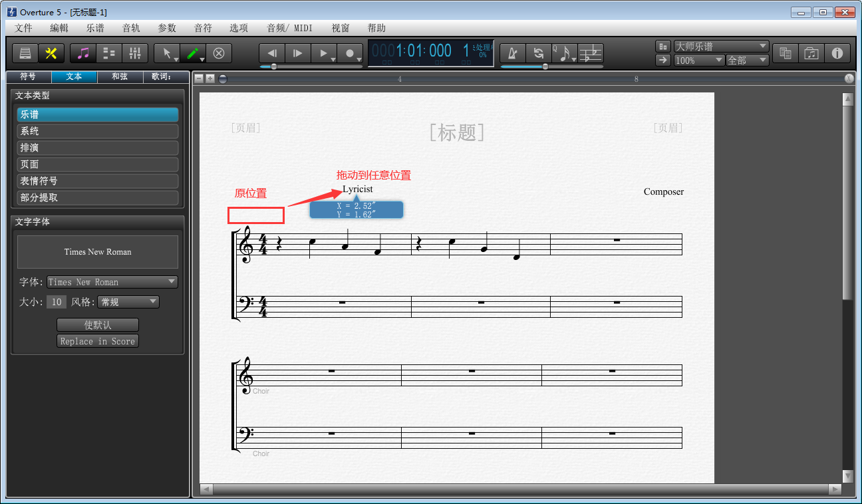Click the plus zoom-in button above score
This screenshot has width=862, height=504.
(210, 78)
